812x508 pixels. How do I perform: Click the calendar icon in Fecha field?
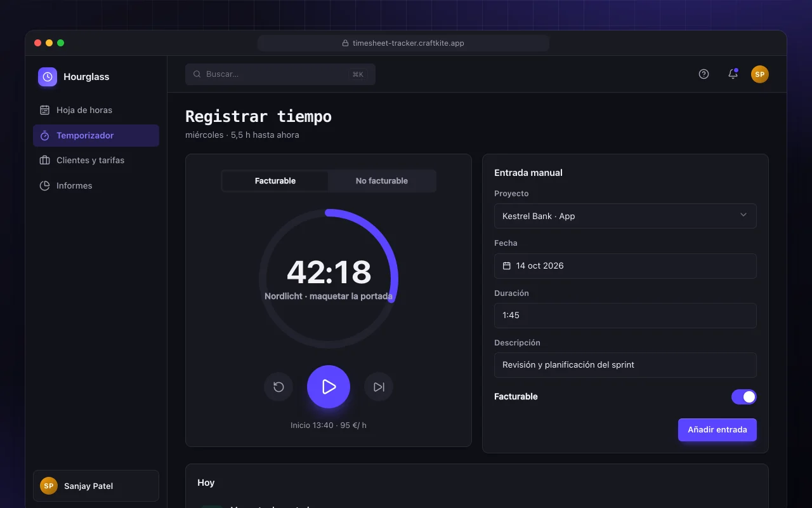click(x=507, y=266)
